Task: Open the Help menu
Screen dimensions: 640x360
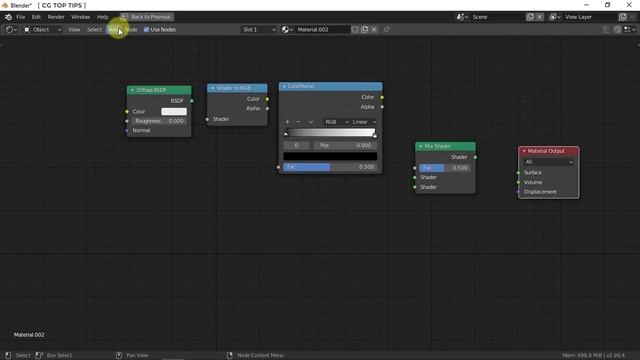Action: (x=102, y=17)
